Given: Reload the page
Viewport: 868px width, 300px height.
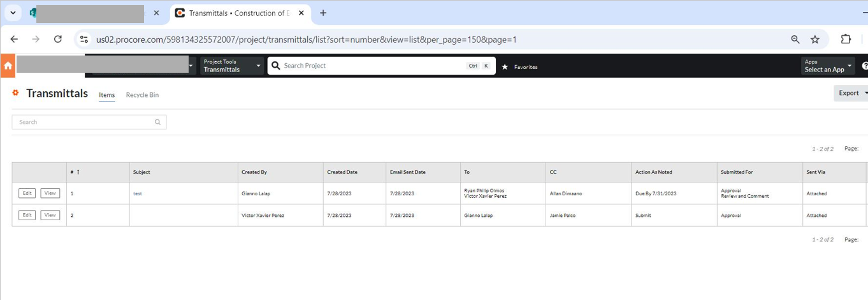Looking at the screenshot, I should pyautogui.click(x=58, y=40).
